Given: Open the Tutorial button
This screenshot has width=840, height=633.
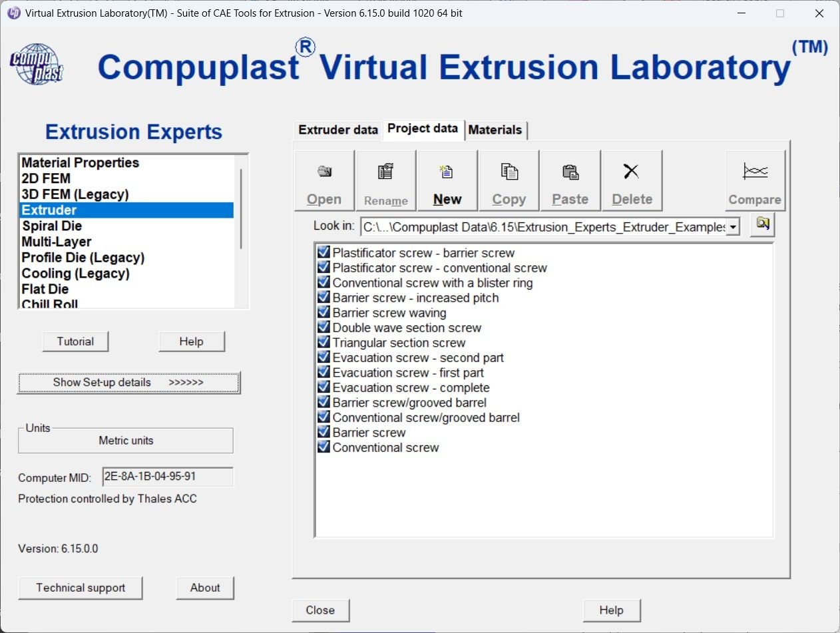Looking at the screenshot, I should point(75,341).
